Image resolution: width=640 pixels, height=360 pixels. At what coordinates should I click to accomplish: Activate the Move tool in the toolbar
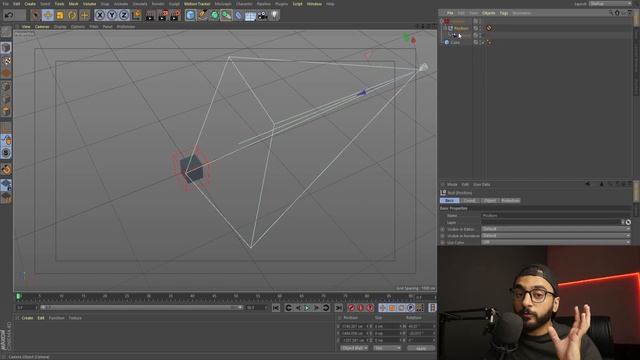click(48, 15)
